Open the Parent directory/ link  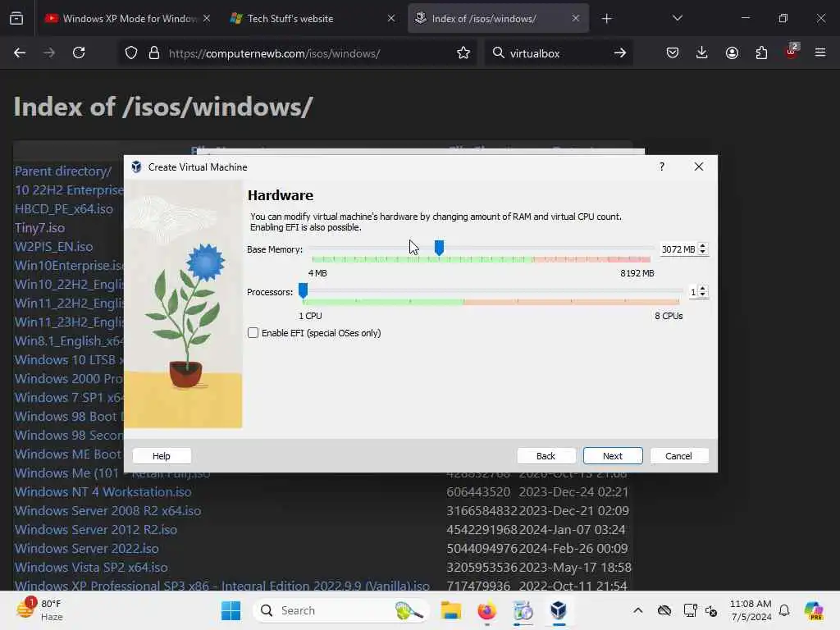[63, 171]
